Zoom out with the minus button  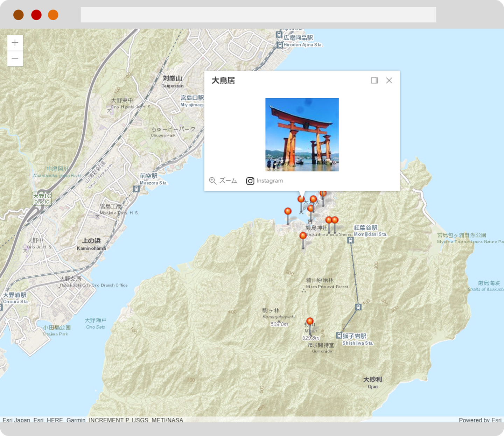15,59
